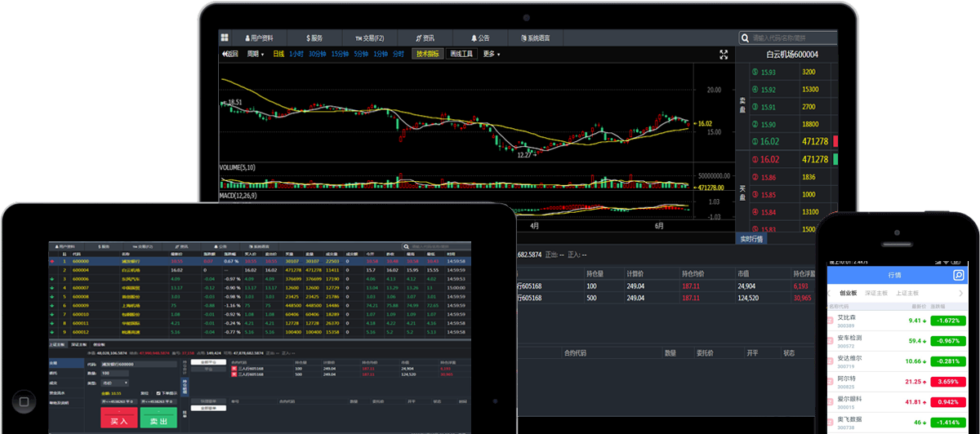Click the 买入 buy button on the tablet
Image resolution: width=980 pixels, height=434 pixels.
click(x=119, y=418)
